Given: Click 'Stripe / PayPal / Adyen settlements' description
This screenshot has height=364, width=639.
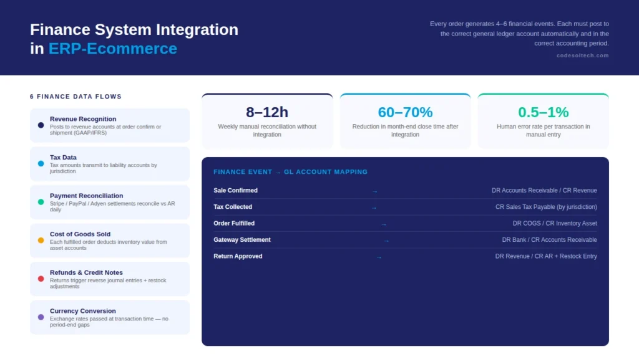Looking at the screenshot, I should [x=112, y=206].
